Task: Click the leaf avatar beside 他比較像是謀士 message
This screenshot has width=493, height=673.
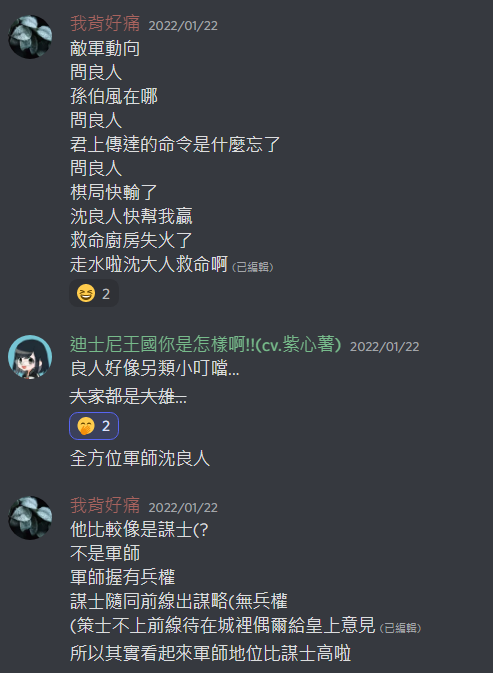Action: [x=30, y=518]
